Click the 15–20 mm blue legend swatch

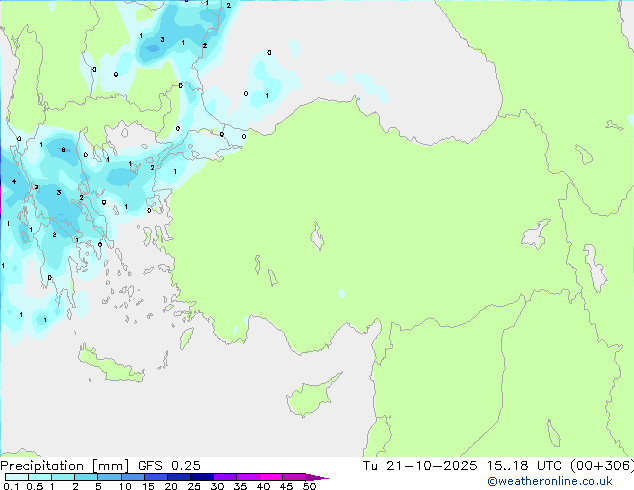pos(155,477)
